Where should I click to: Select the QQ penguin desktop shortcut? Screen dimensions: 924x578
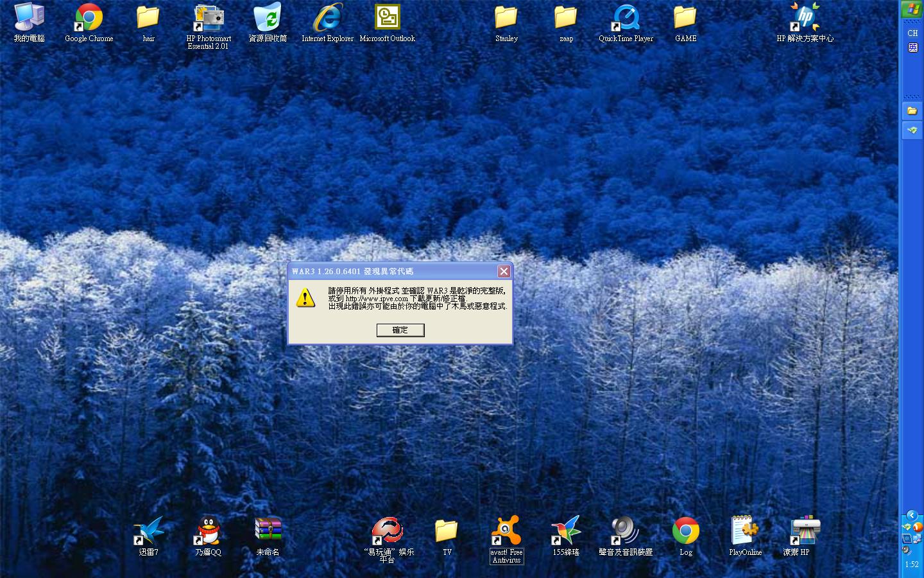coord(208,536)
